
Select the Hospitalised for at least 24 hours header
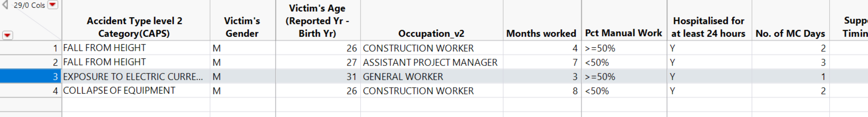click(x=708, y=27)
